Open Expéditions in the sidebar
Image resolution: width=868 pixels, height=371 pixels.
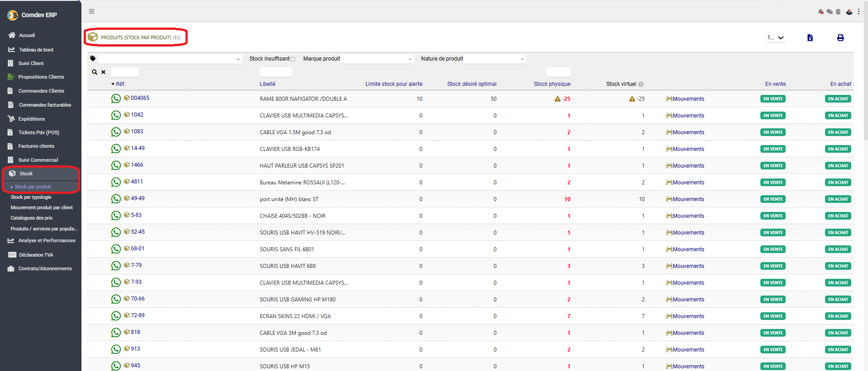[31, 119]
